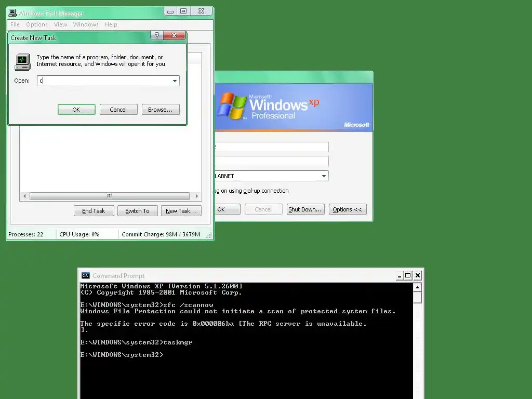The height and width of the screenshot is (399, 532).
Task: Click Command Prompt scrollbar up arrow
Action: tap(417, 287)
